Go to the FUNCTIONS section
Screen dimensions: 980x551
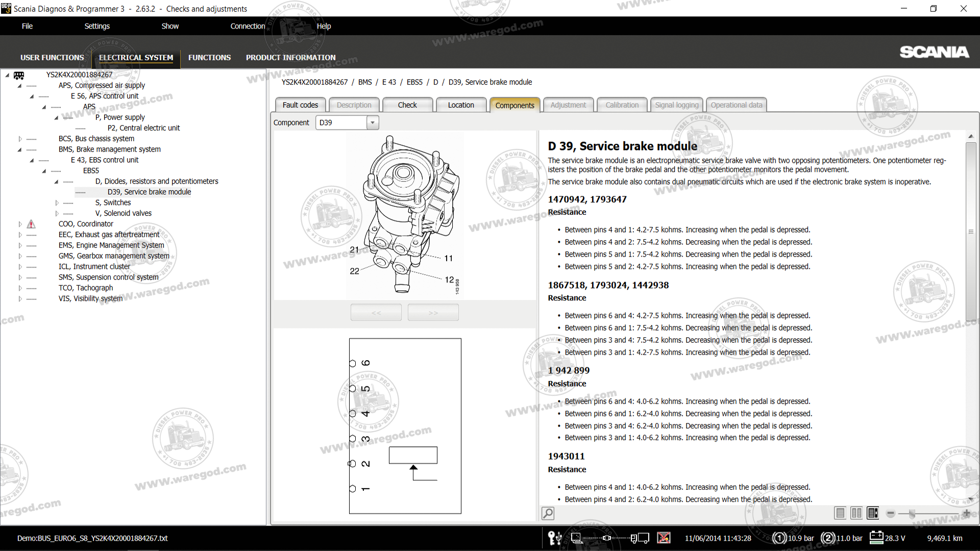(209, 58)
